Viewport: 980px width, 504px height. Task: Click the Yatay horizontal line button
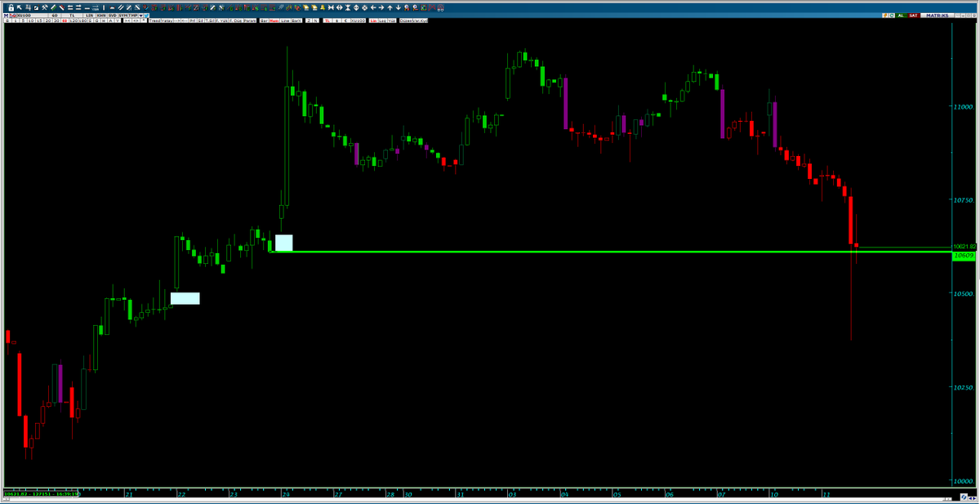click(168, 20)
